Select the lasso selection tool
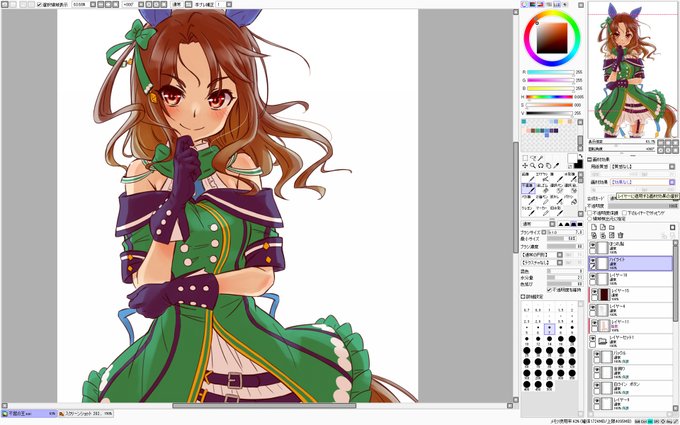 pos(533,158)
